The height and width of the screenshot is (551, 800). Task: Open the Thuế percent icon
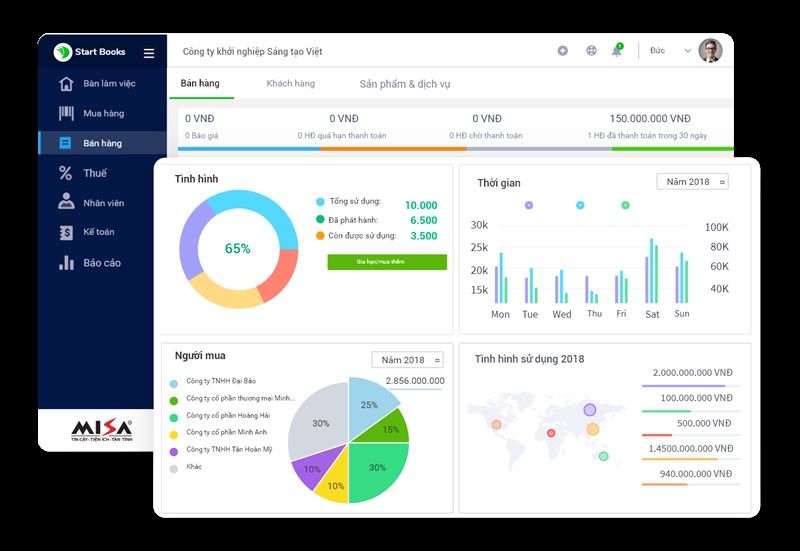(65, 173)
